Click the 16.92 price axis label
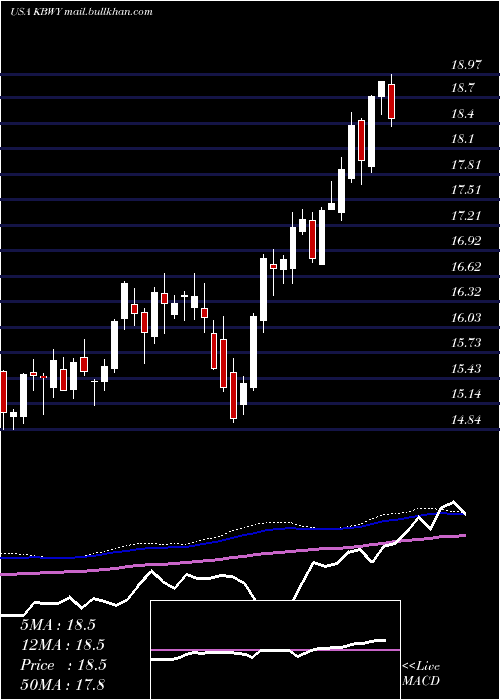500x700 pixels. coord(467,241)
